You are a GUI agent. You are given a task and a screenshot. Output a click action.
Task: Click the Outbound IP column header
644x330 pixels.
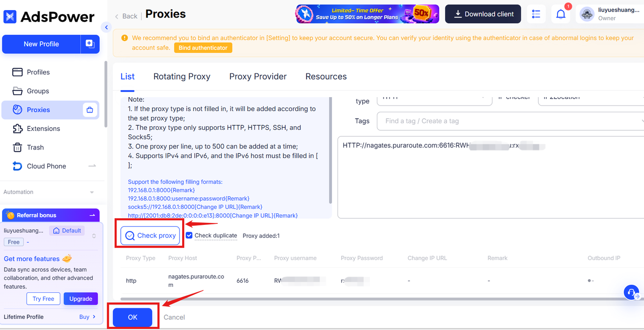pyautogui.click(x=604, y=258)
